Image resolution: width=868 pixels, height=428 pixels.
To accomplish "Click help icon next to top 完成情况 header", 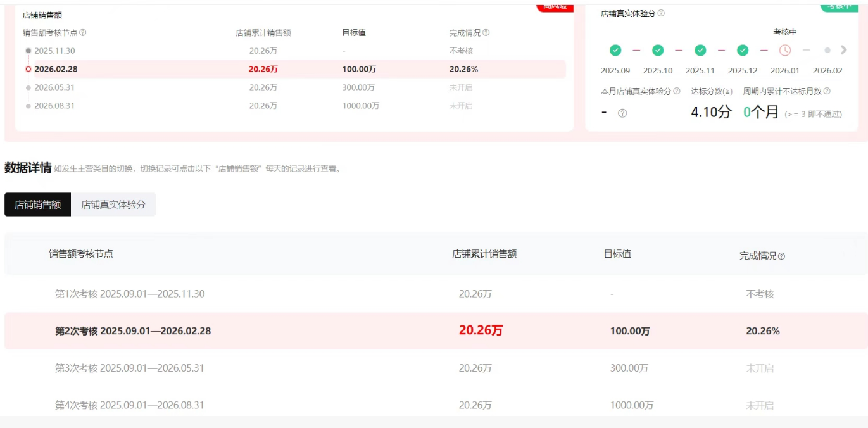I will click(486, 33).
